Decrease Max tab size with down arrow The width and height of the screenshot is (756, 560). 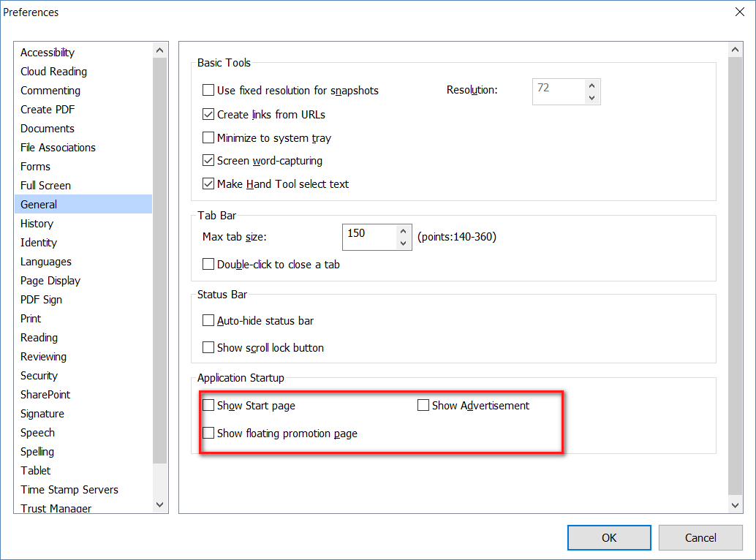403,243
